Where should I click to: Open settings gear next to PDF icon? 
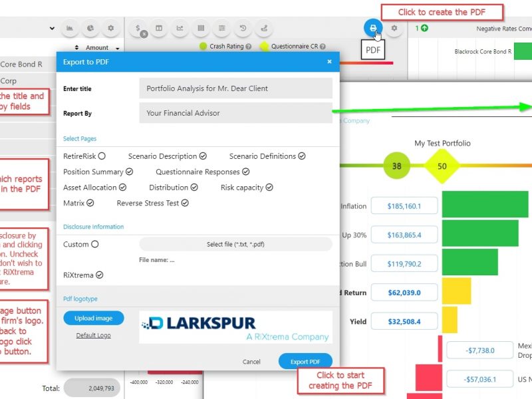[x=394, y=29]
